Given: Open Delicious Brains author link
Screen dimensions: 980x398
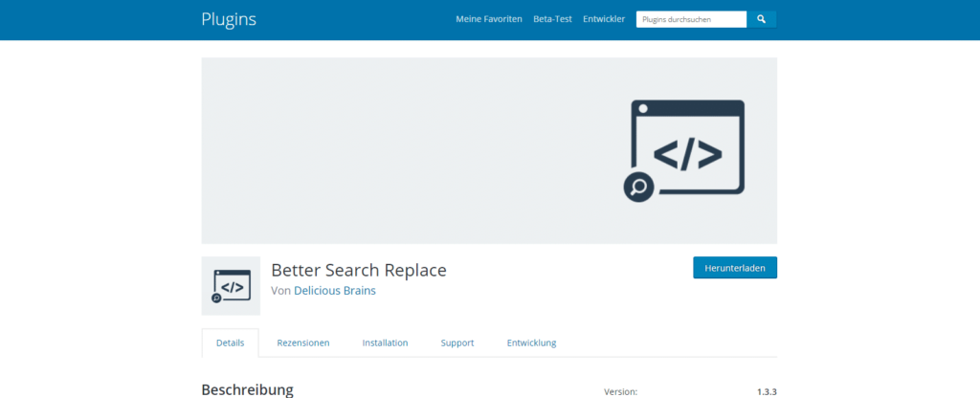Looking at the screenshot, I should (x=335, y=291).
